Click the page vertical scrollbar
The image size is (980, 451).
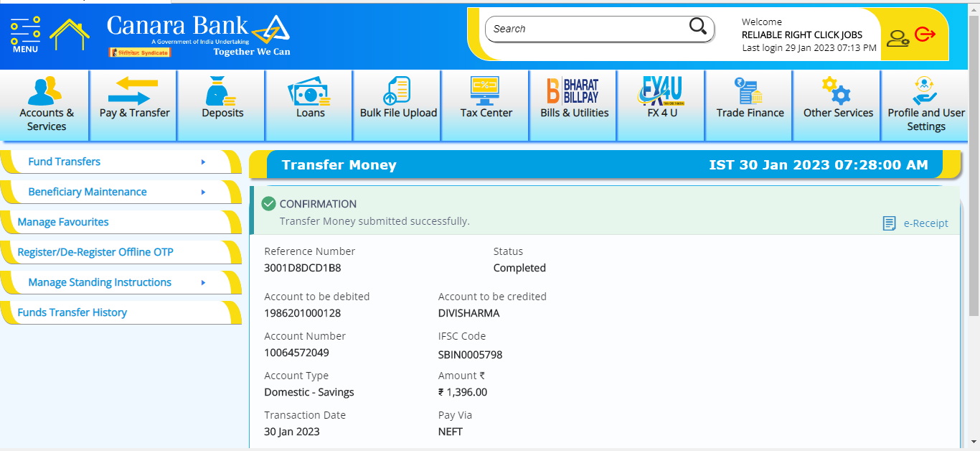974,165
